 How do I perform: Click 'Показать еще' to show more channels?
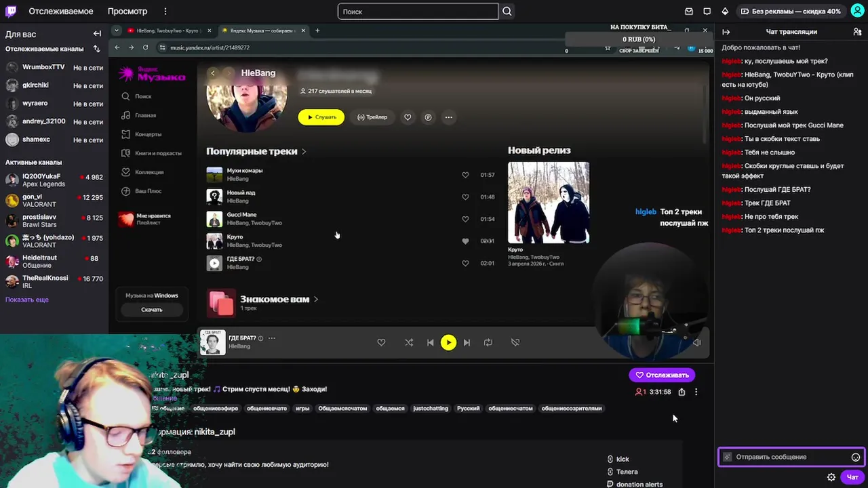(x=27, y=300)
